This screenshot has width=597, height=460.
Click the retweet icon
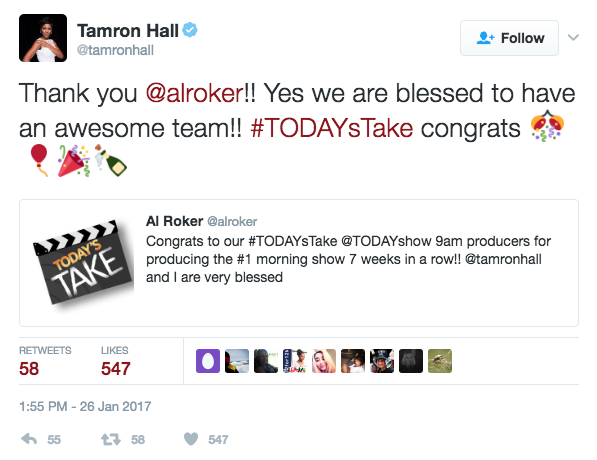click(111, 439)
